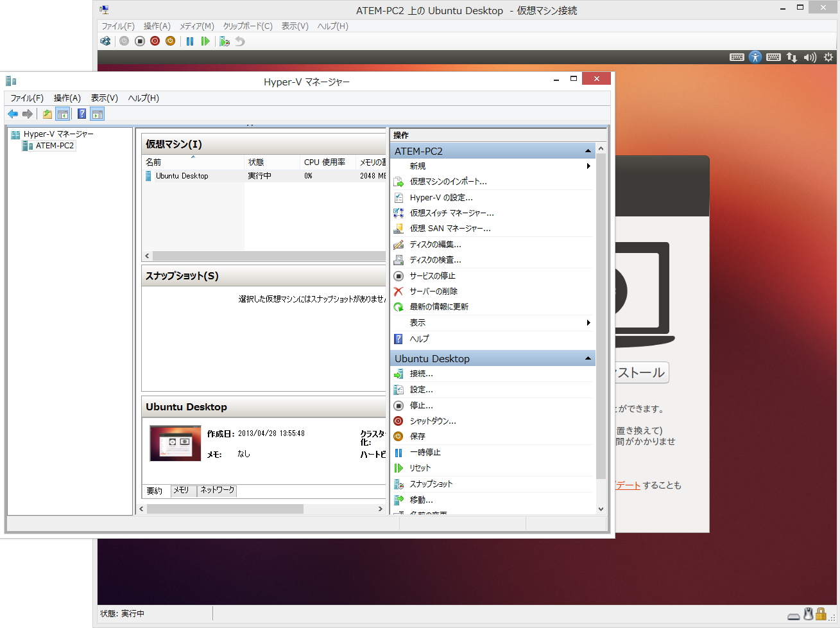Open メディア(M) menu
Image resolution: width=840 pixels, height=628 pixels.
(196, 26)
